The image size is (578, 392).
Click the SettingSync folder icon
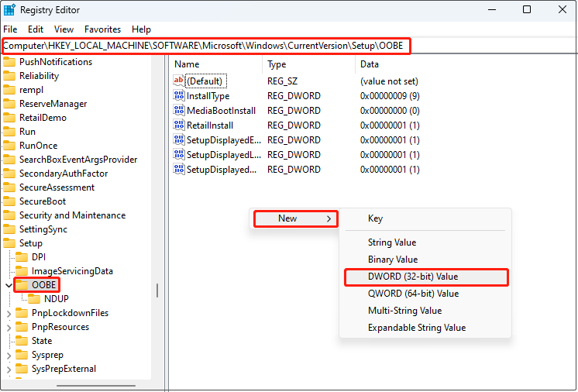[9, 229]
